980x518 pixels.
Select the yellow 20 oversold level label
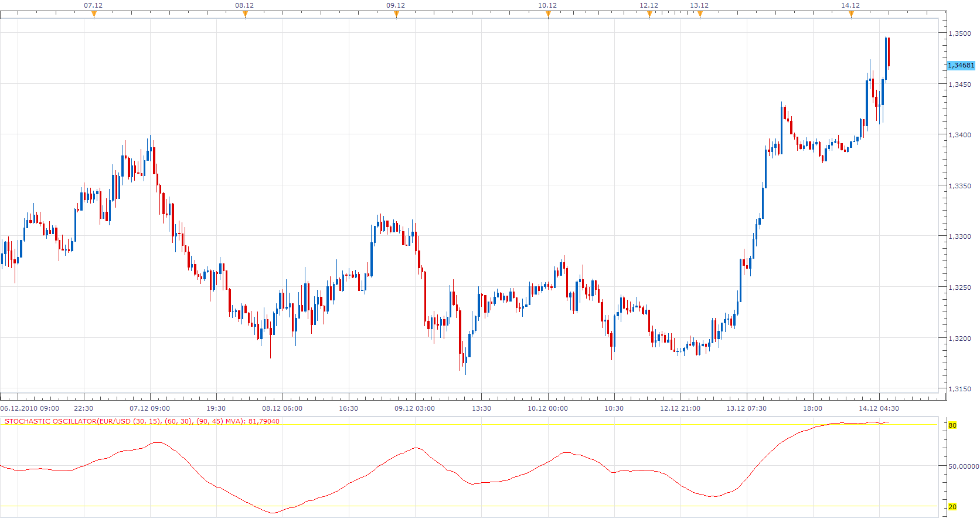point(952,507)
